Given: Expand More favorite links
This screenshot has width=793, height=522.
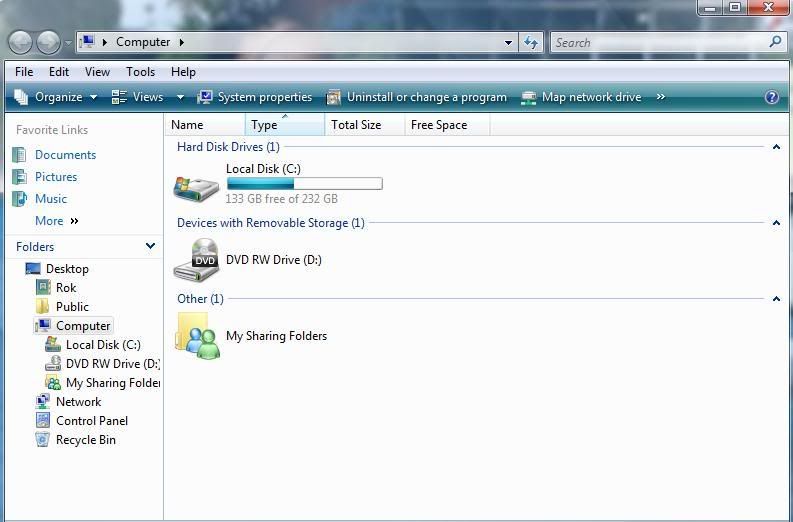Looking at the screenshot, I should click(x=57, y=221).
